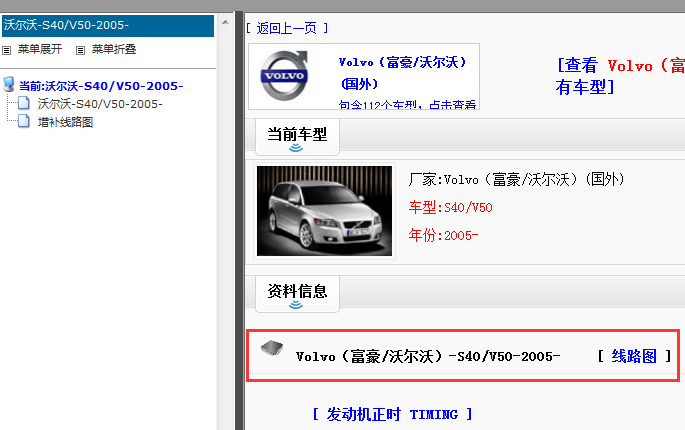The image size is (685, 430).
Task: Click the icon beside 菜单折叠
Action: point(80,50)
